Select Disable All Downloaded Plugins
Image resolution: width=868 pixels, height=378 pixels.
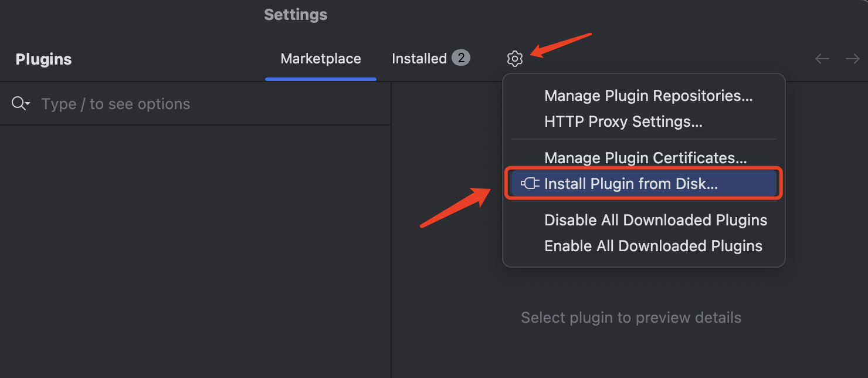[x=656, y=220]
